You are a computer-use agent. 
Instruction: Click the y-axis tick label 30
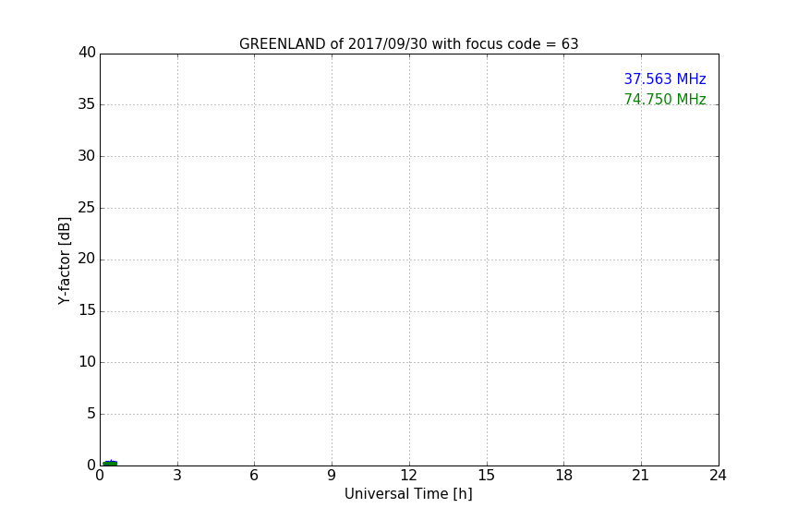[87, 156]
